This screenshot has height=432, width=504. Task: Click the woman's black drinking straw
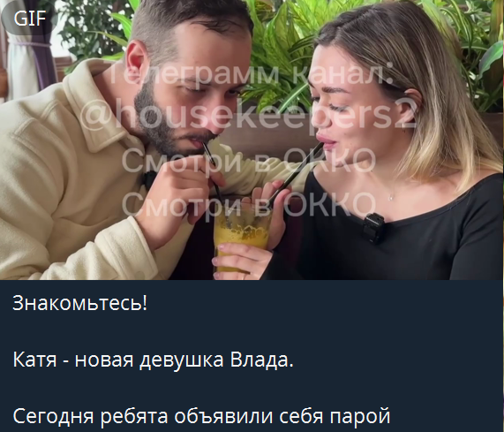click(294, 174)
